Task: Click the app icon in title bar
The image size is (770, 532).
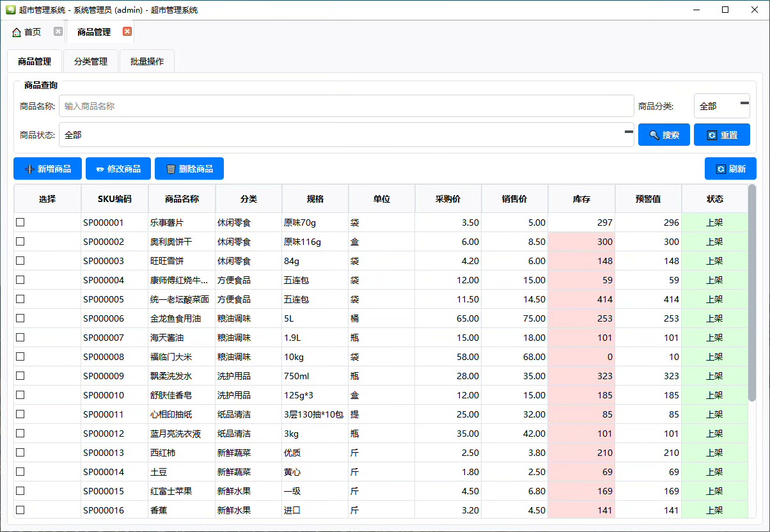Action: tap(10, 10)
